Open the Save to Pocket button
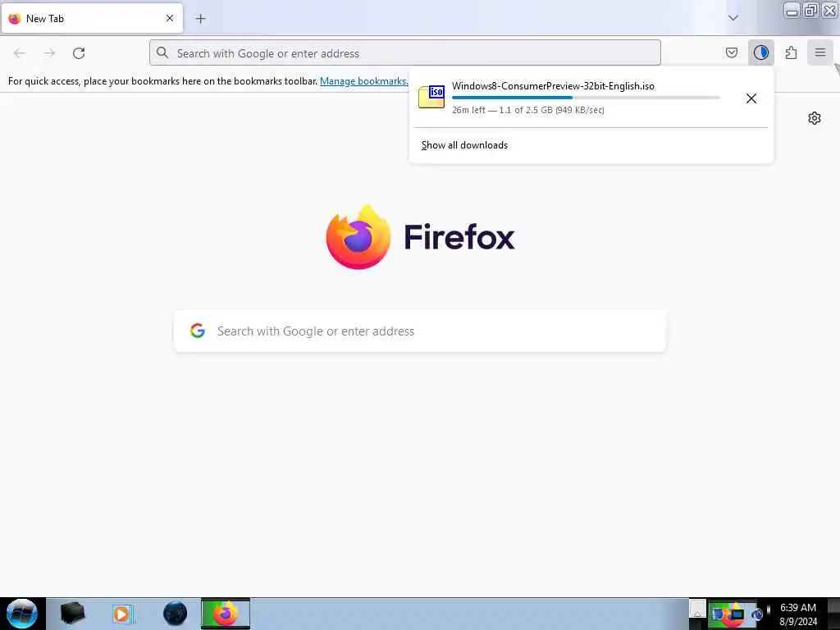840x630 pixels. tap(731, 52)
